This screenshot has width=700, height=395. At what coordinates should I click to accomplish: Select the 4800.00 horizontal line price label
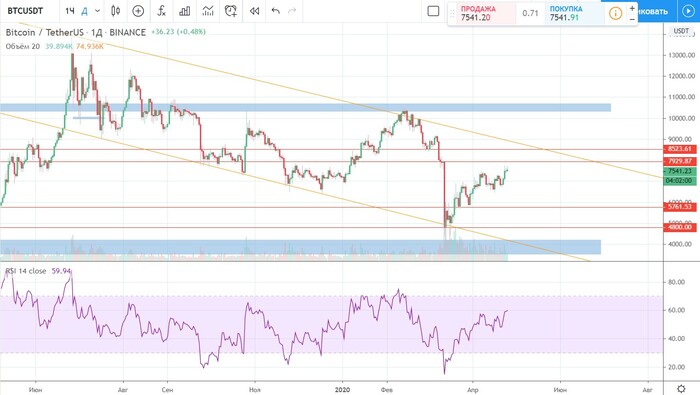click(679, 227)
